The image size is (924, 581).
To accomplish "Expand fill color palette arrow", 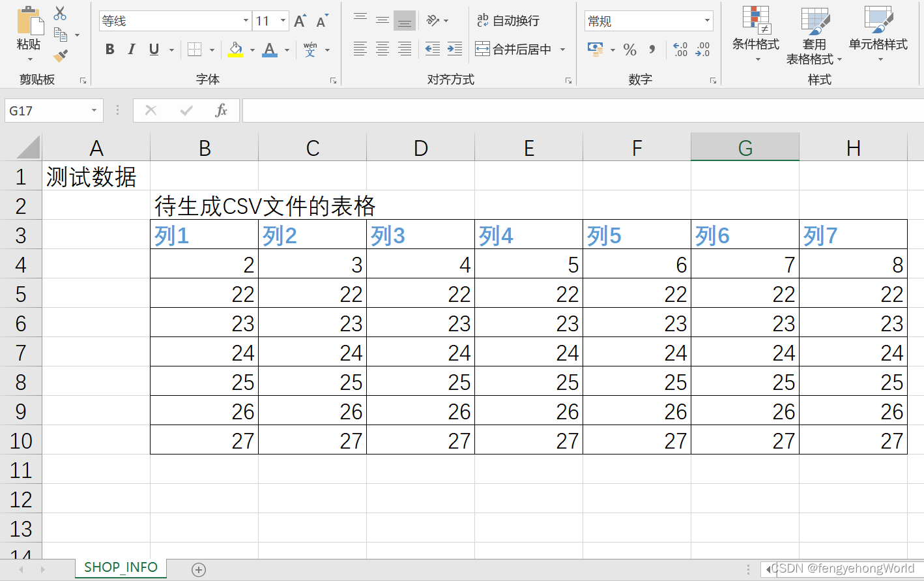I will coord(252,50).
